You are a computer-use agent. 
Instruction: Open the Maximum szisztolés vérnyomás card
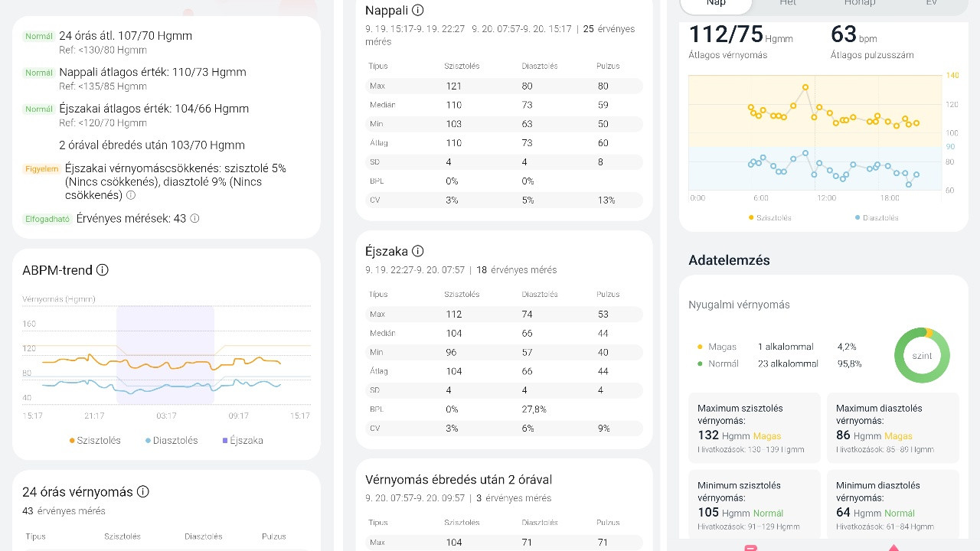tap(754, 428)
